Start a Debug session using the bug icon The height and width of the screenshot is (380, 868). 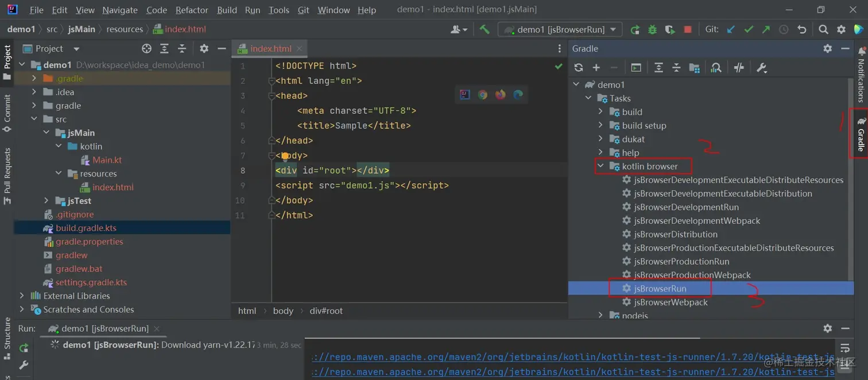click(x=652, y=29)
